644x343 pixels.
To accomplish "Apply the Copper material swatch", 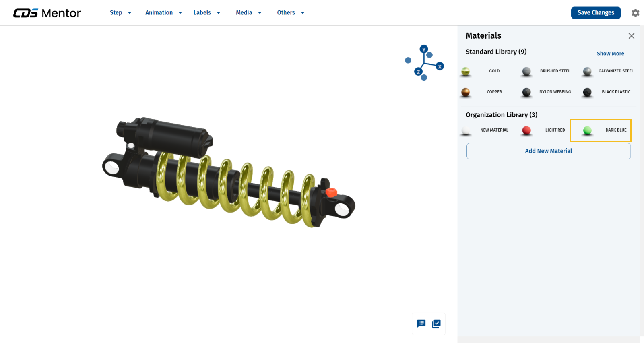I will pos(466,92).
